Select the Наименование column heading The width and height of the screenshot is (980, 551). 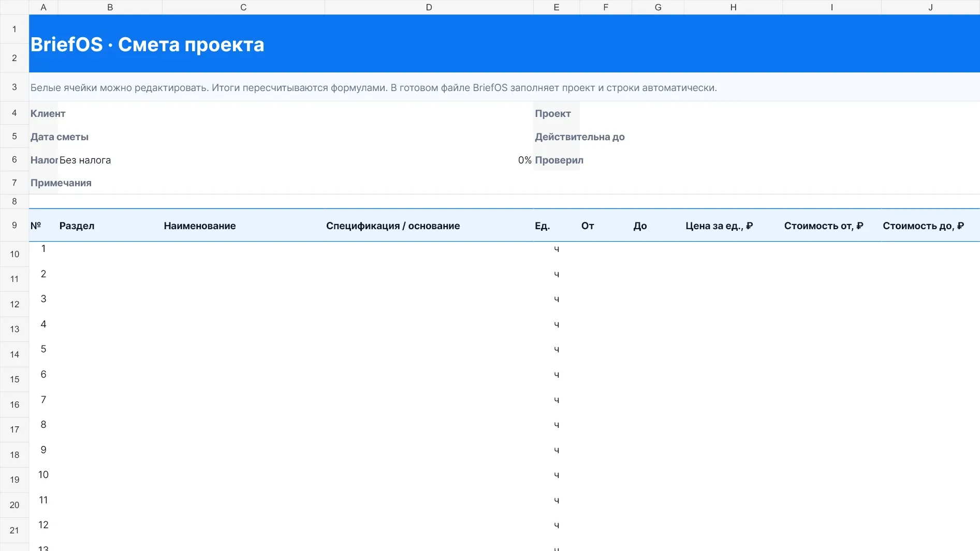click(200, 226)
